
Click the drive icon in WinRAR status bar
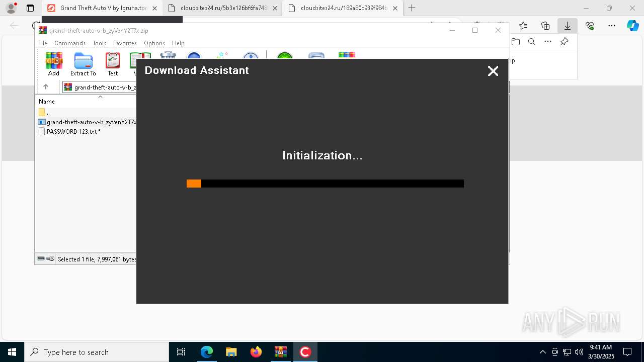coord(41,259)
